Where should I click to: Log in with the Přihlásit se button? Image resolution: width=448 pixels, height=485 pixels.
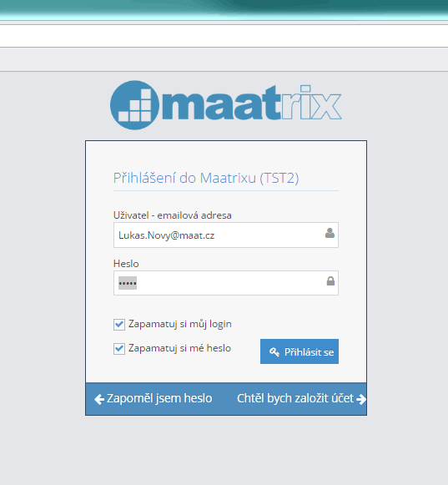tap(300, 351)
